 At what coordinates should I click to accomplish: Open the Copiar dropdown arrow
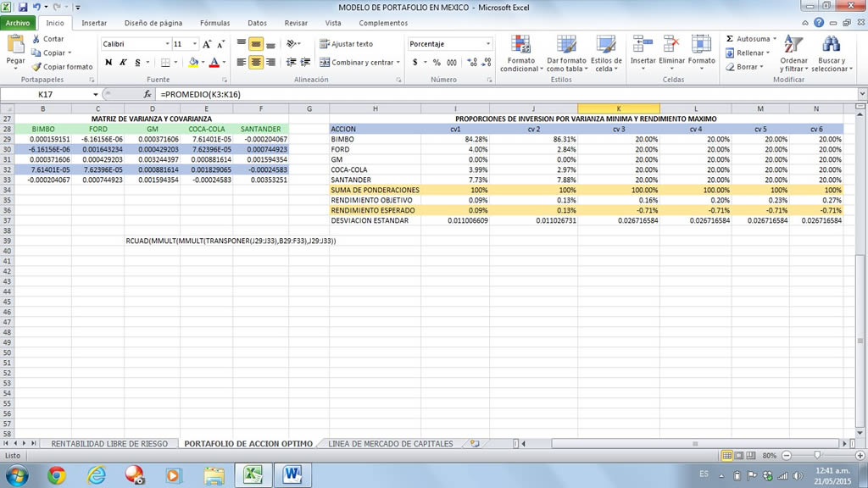click(x=70, y=53)
